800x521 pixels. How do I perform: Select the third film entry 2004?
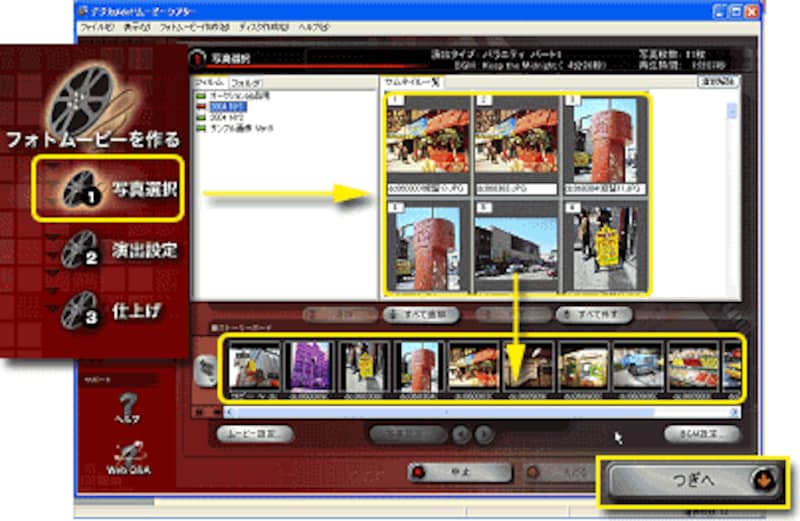point(220,117)
